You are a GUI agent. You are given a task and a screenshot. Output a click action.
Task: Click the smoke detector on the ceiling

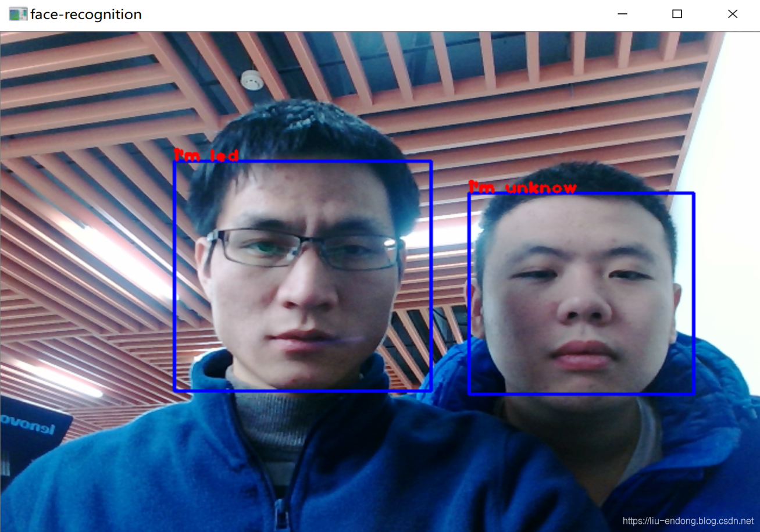(x=252, y=81)
